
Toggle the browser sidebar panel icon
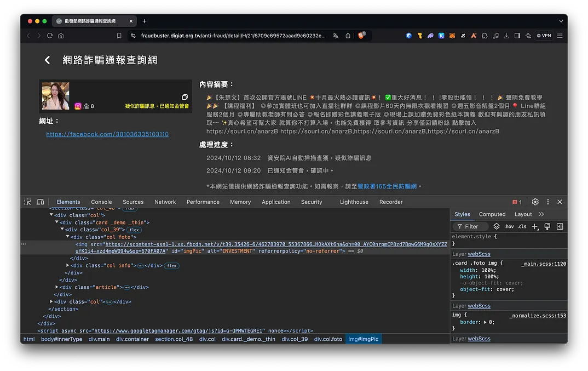(x=517, y=36)
